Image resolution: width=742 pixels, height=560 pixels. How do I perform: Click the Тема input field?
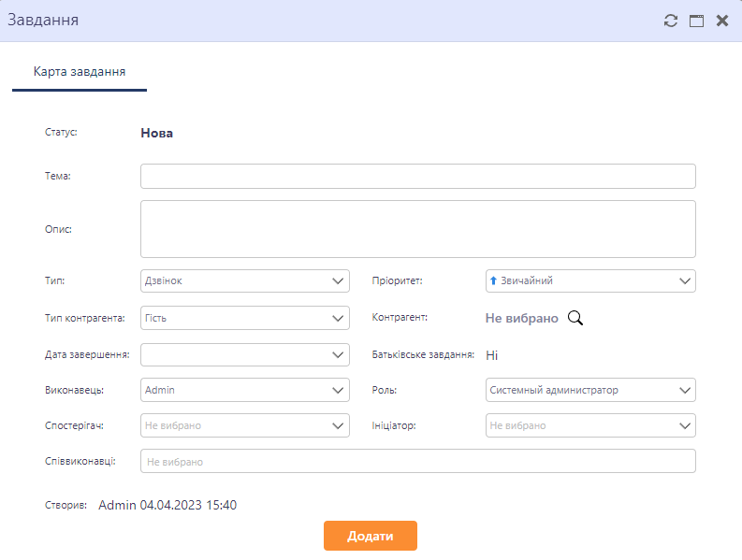(417, 177)
